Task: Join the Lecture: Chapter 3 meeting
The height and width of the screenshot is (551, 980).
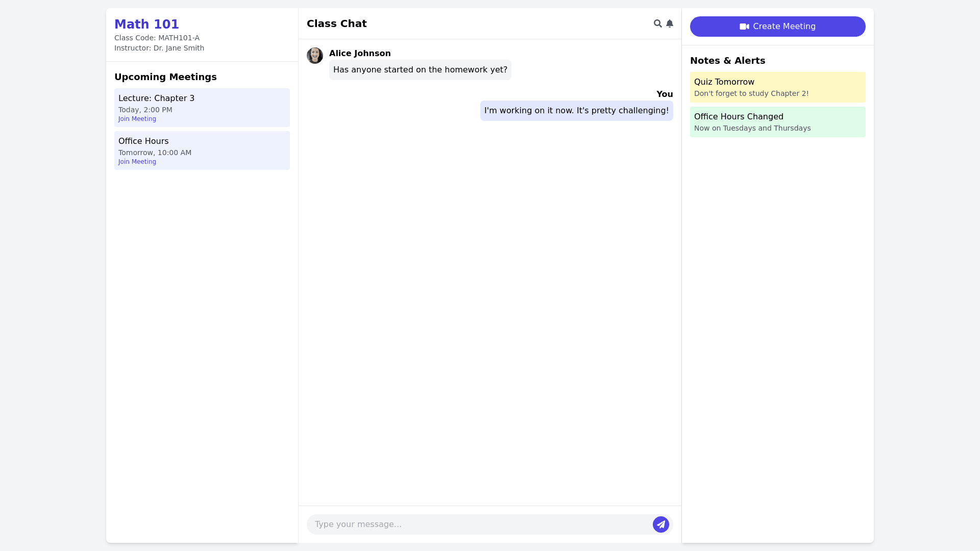Action: click(137, 119)
